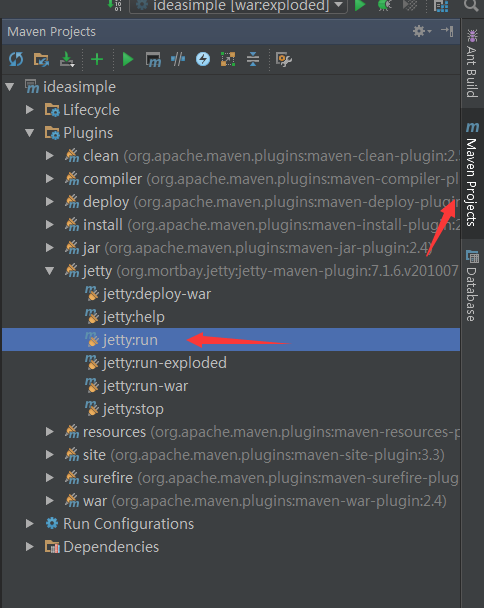Select the jetty:stop goal

(231, 409)
